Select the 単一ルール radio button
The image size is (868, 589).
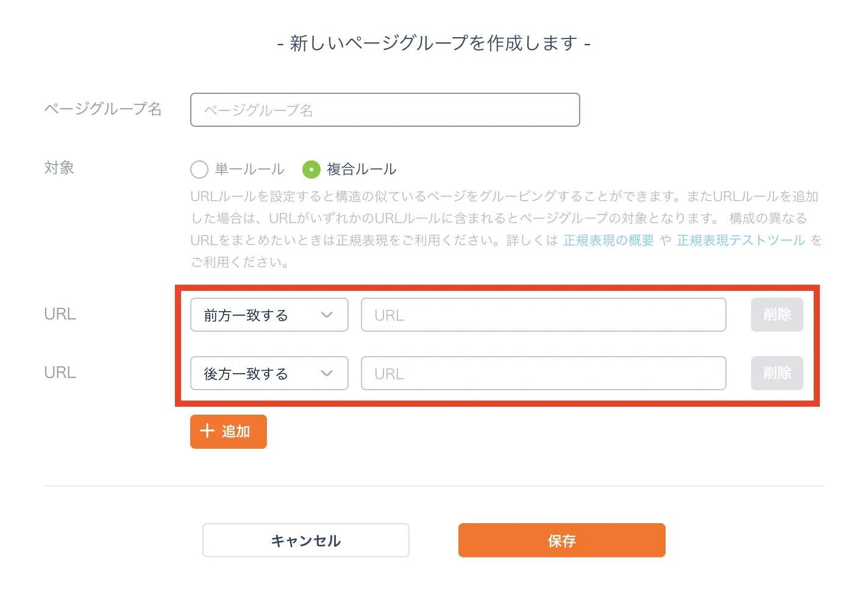click(x=199, y=169)
